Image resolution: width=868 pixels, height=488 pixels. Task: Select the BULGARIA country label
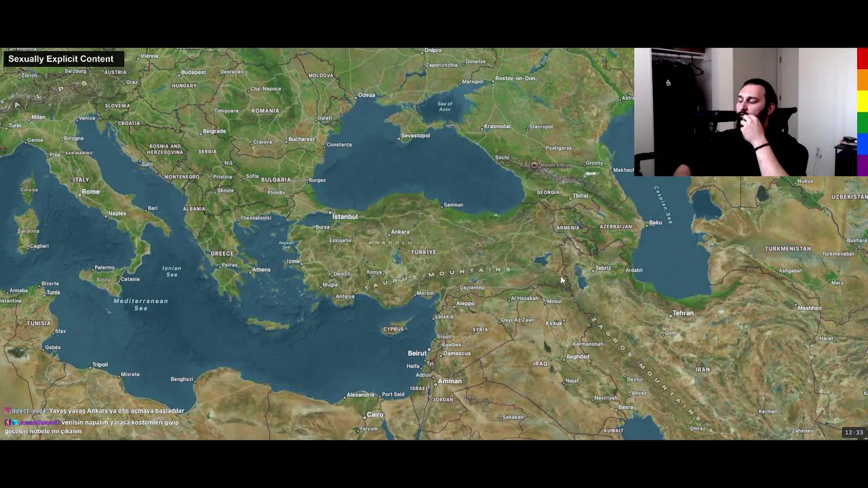point(276,180)
